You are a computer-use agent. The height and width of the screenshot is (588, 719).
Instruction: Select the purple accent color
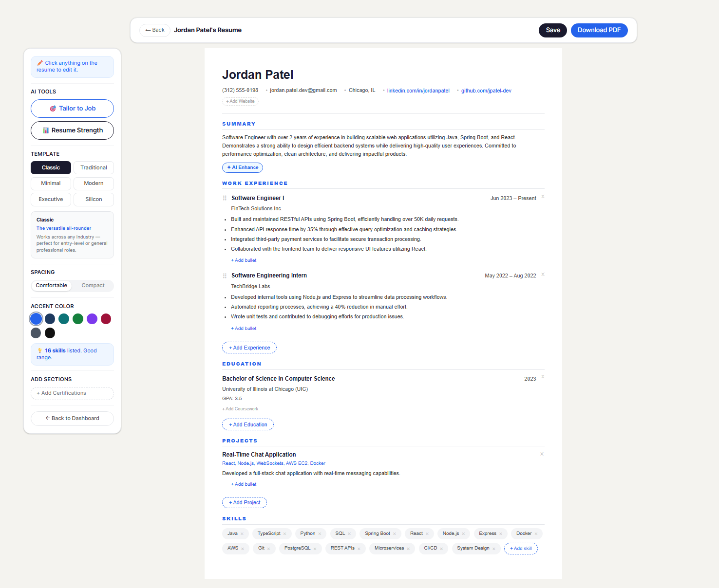point(92,318)
